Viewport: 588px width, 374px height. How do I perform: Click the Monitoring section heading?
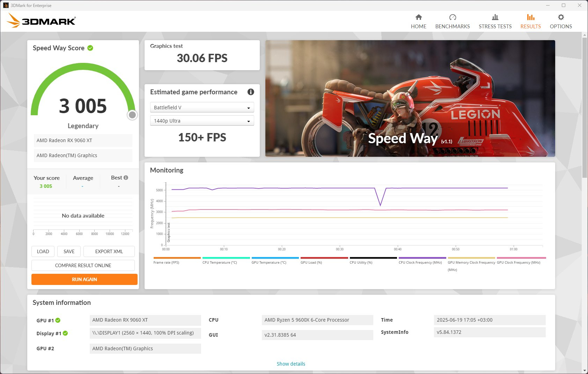point(167,170)
